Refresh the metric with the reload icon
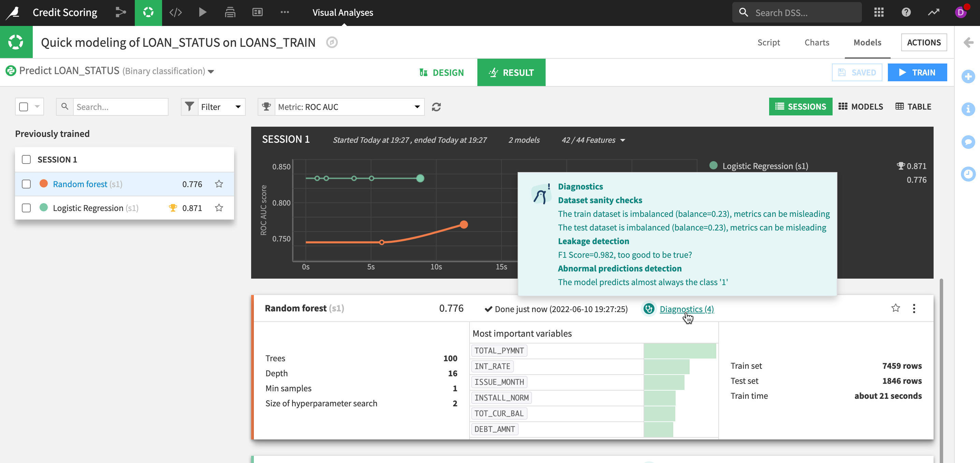The width and height of the screenshot is (980, 463). click(x=436, y=107)
